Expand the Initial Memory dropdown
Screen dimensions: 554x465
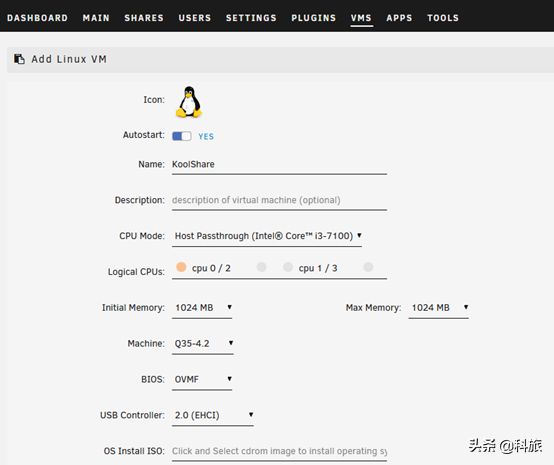pos(202,308)
